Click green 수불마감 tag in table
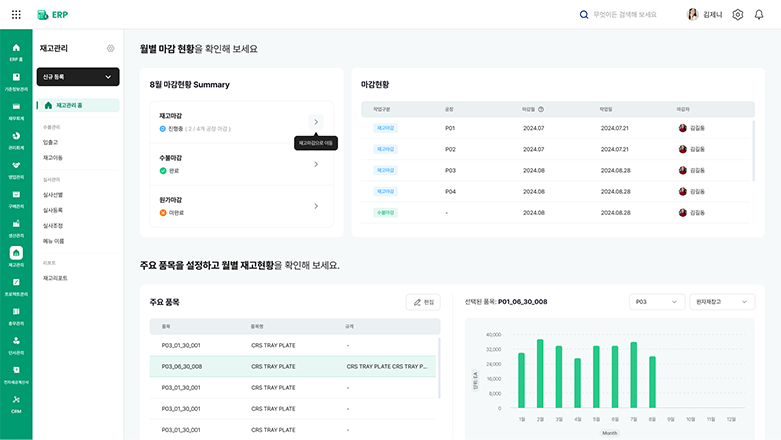781x440 pixels. (386, 213)
